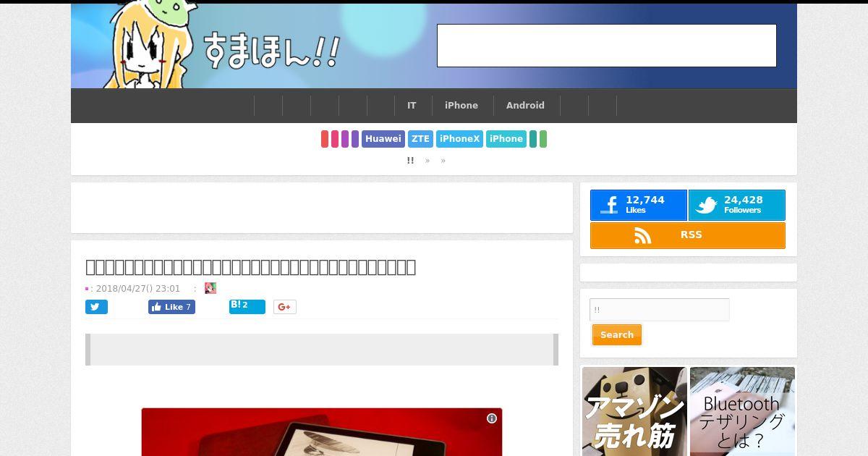This screenshot has width=868, height=456.
Task: Open the Amazon best-sellers thumbnail
Action: [634, 411]
